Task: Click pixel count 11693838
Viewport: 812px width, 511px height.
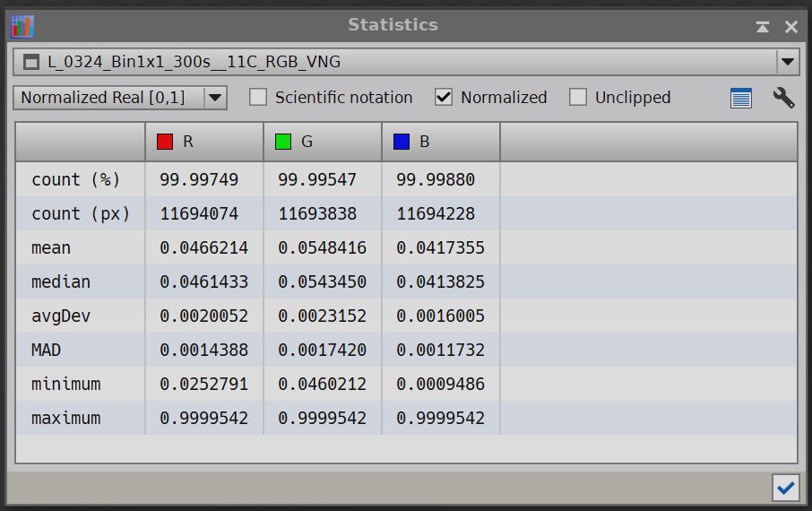Action: pos(317,213)
